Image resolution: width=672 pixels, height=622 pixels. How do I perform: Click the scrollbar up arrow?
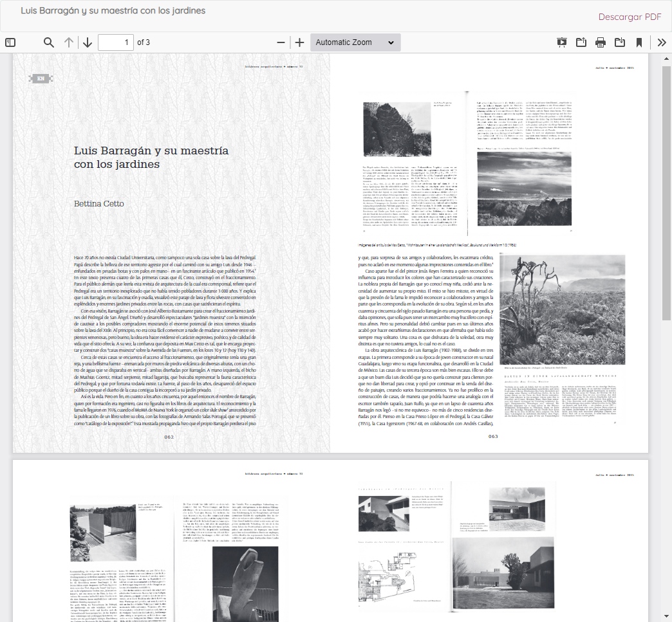tap(666, 59)
